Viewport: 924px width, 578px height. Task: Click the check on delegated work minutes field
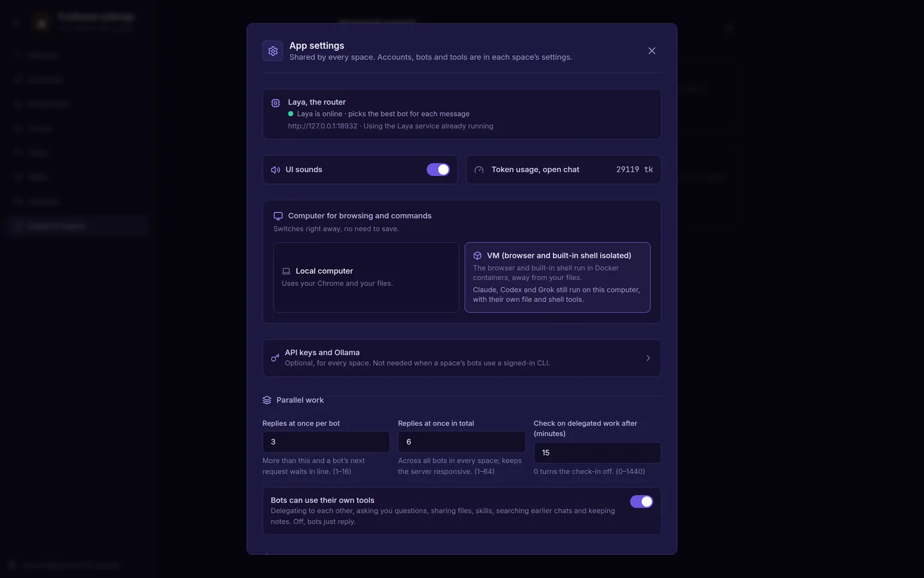597,453
